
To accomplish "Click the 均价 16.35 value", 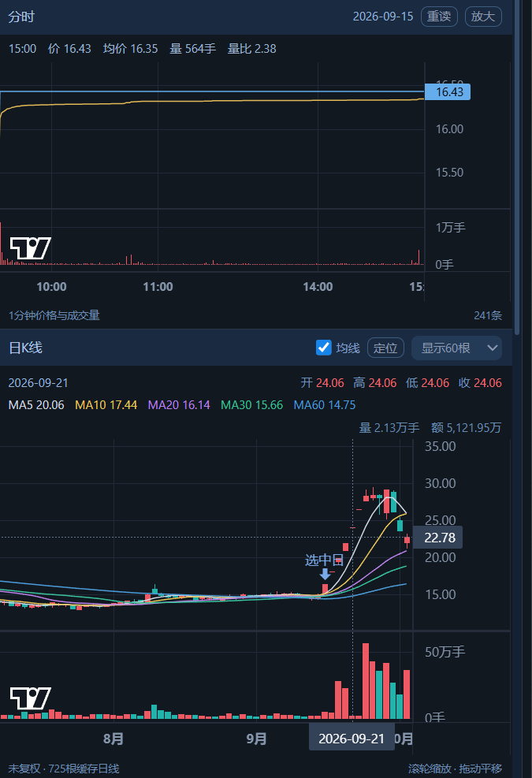I will [131, 49].
